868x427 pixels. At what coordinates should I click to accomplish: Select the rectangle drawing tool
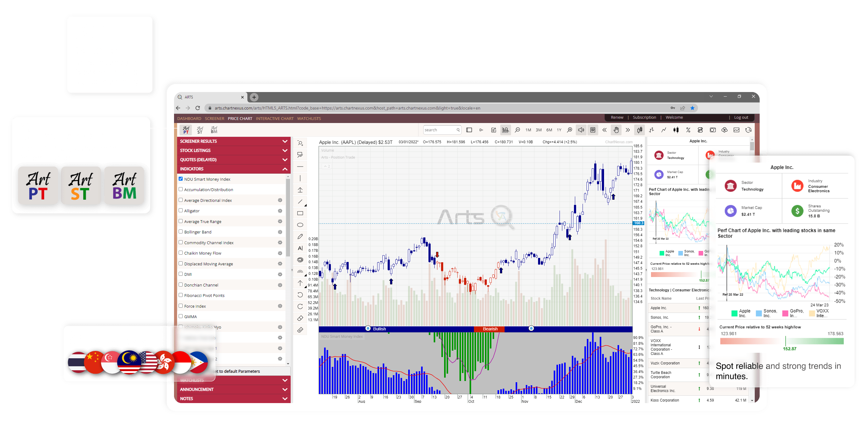click(300, 213)
